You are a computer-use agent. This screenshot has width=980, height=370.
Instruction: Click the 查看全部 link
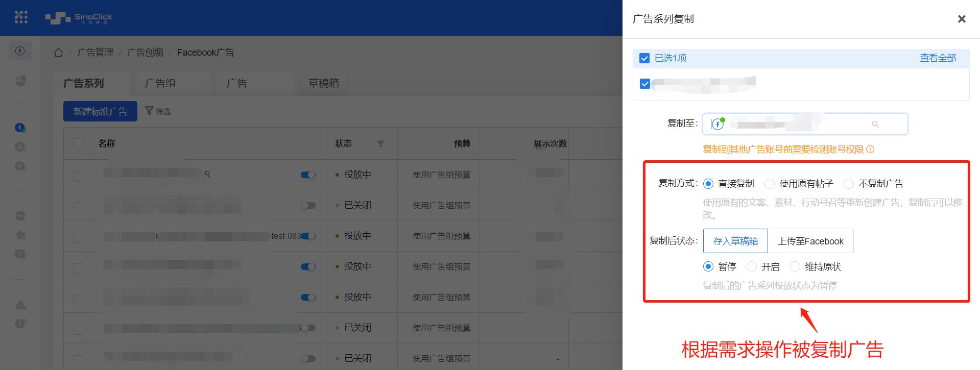tap(938, 58)
